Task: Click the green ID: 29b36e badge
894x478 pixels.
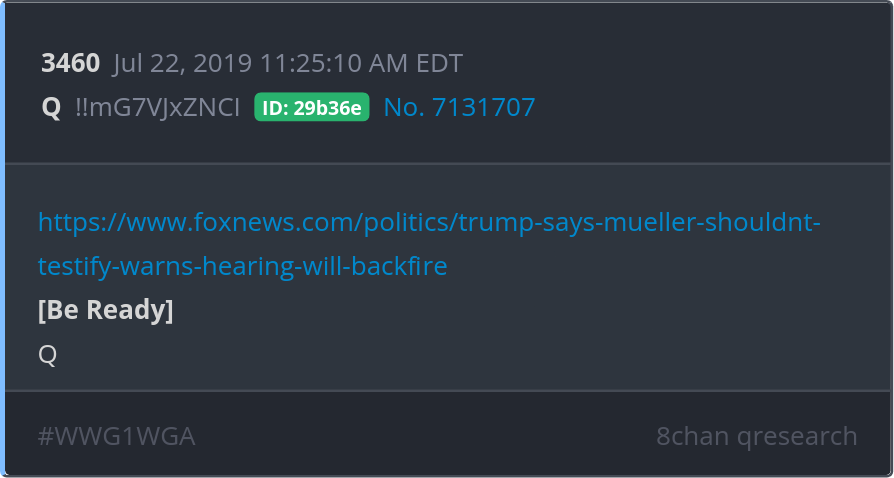Action: [312, 107]
